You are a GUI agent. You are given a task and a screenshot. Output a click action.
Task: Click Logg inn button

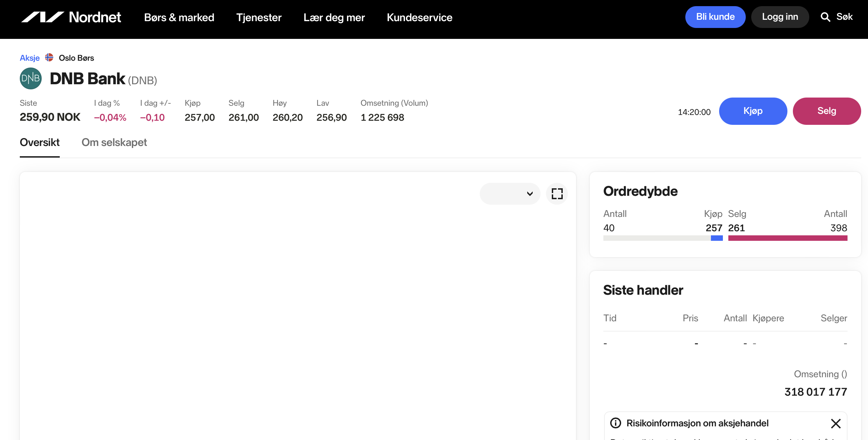(780, 17)
